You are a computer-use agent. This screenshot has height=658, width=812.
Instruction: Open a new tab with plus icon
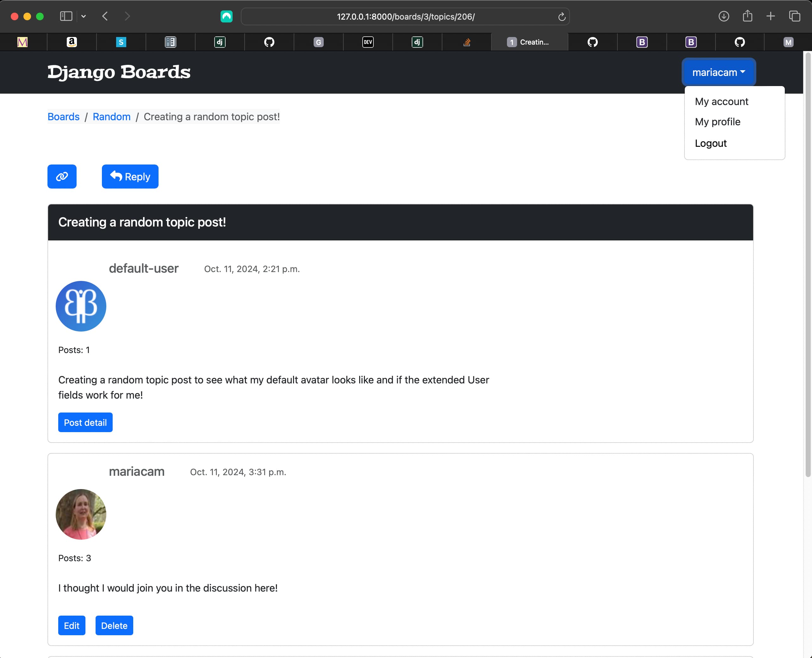tap(770, 16)
